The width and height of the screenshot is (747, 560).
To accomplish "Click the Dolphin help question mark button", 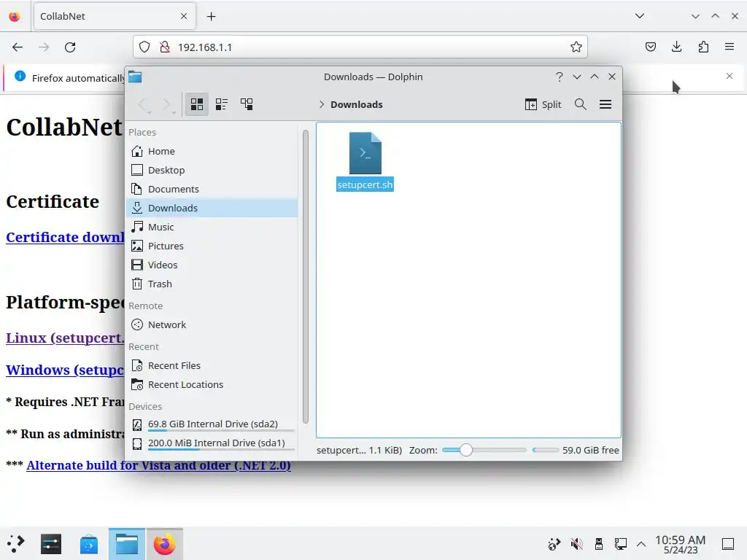I will pyautogui.click(x=560, y=77).
